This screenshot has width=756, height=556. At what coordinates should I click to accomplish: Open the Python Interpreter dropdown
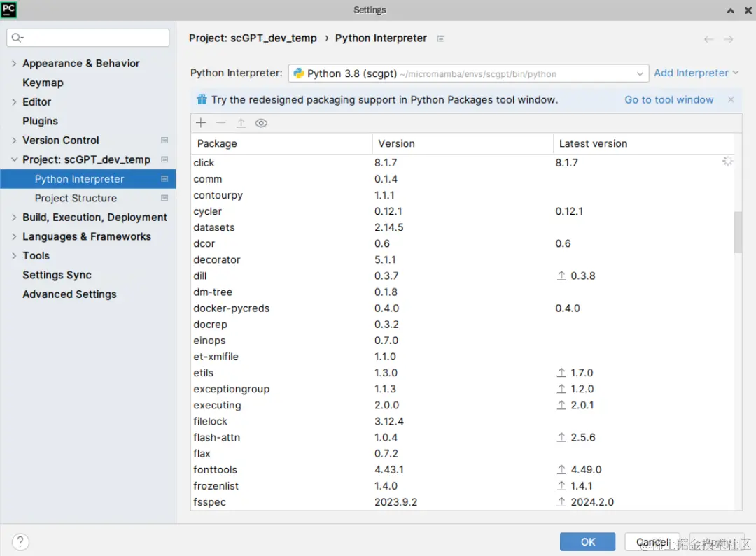click(x=468, y=73)
